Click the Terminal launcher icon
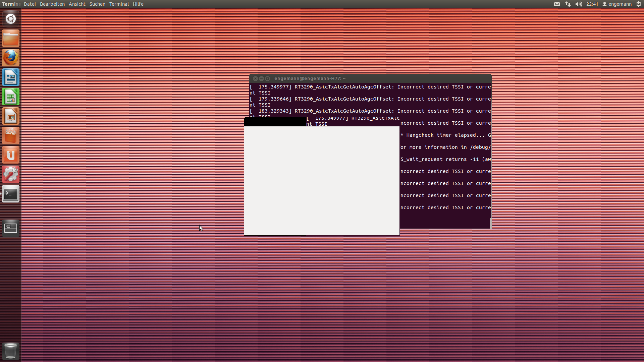 [11, 194]
